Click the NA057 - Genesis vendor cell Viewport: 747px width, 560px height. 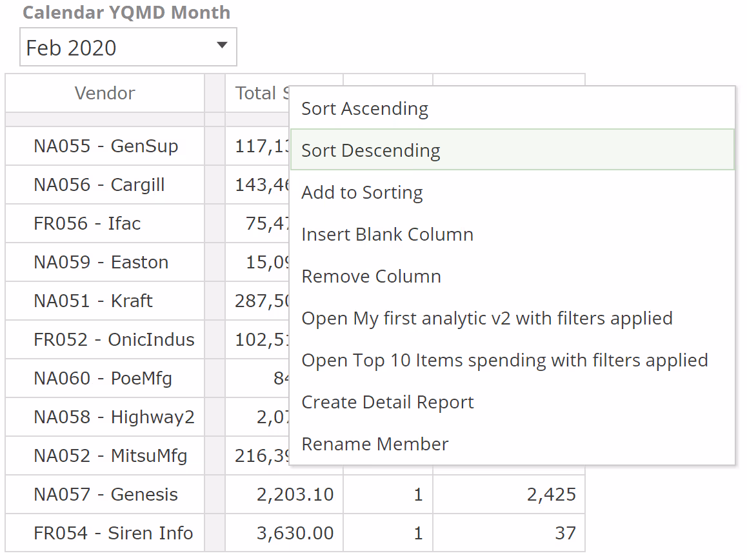coord(105,495)
